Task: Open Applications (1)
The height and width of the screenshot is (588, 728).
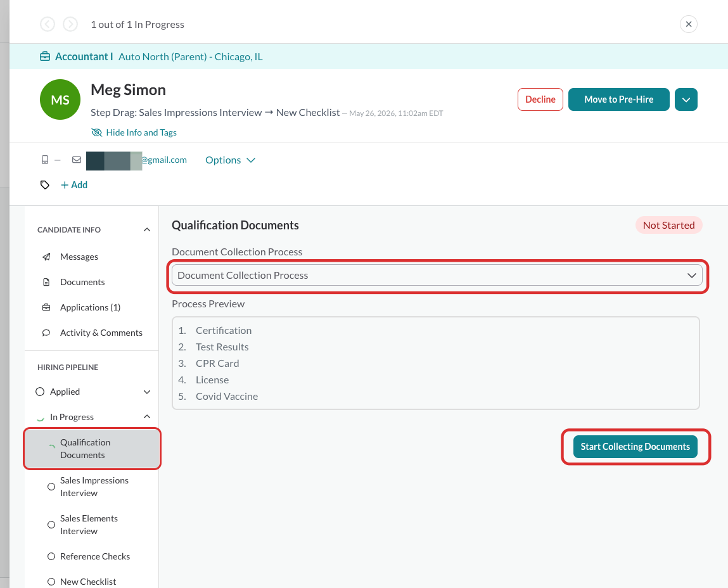Action: pos(91,307)
